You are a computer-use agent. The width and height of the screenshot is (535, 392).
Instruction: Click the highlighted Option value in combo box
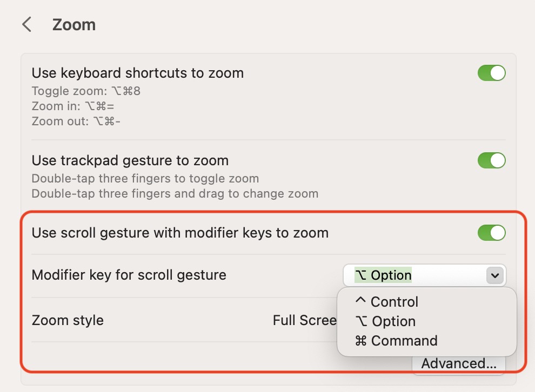383,275
